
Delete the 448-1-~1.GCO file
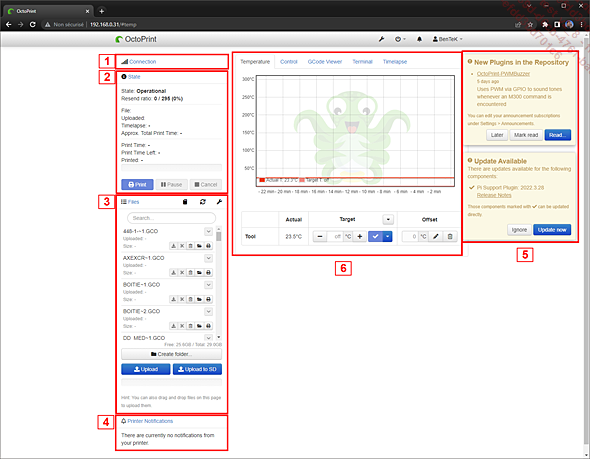click(x=191, y=246)
